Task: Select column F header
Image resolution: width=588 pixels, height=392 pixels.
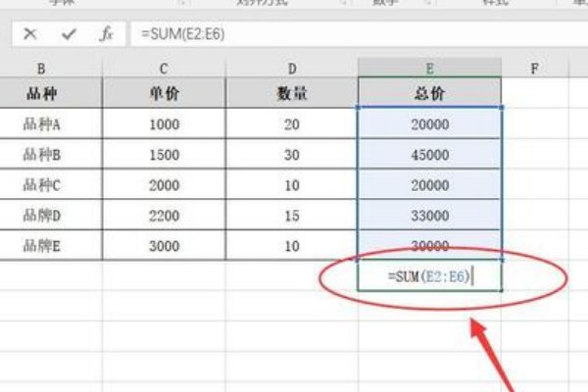Action: point(535,69)
